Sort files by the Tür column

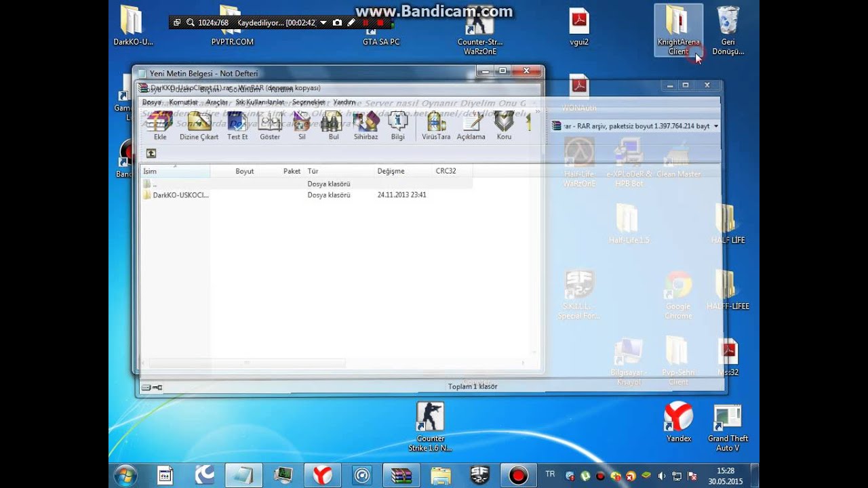(x=338, y=171)
